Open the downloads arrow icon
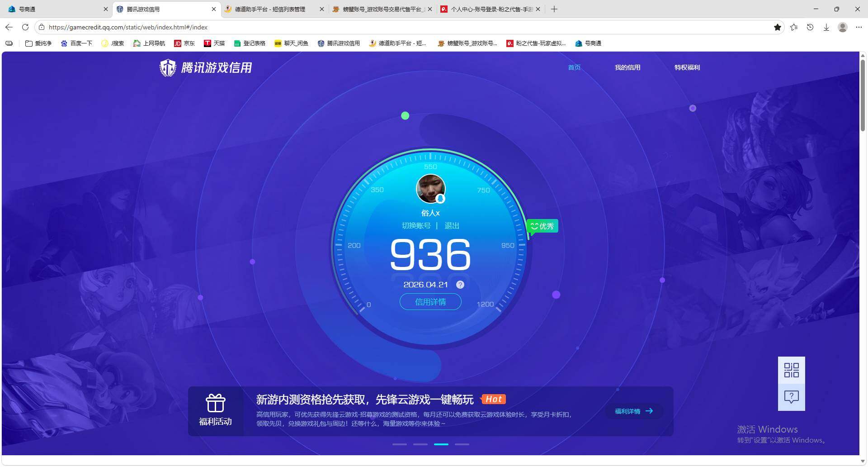 click(x=826, y=27)
